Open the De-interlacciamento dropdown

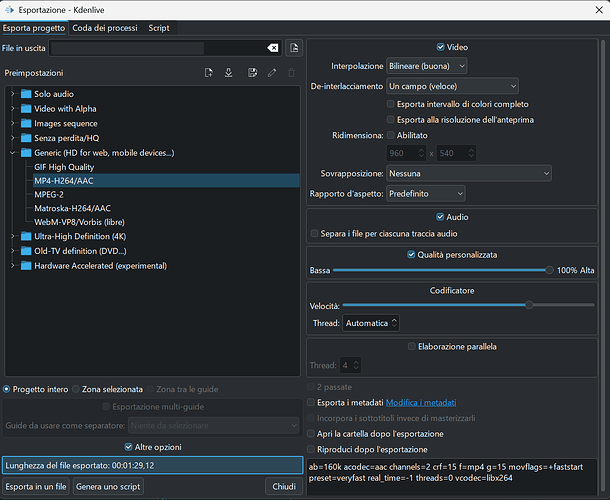pyautogui.click(x=452, y=86)
